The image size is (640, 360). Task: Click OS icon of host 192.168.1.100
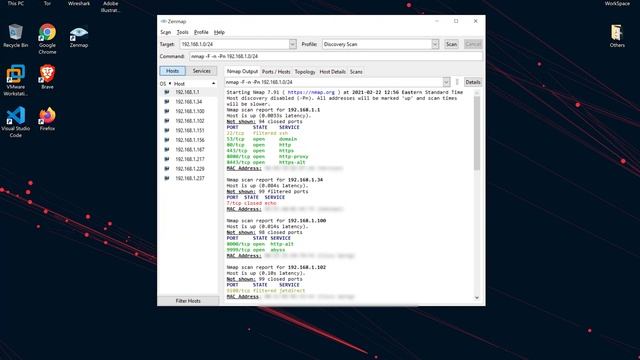click(167, 111)
